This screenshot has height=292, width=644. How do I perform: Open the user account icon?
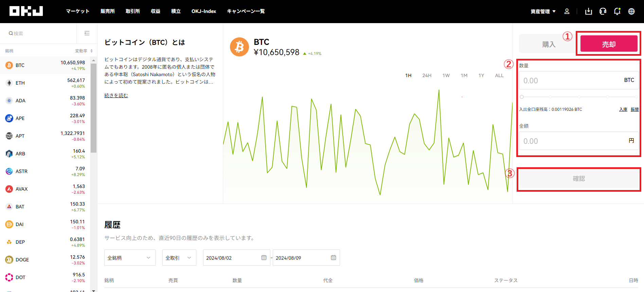pyautogui.click(x=567, y=11)
